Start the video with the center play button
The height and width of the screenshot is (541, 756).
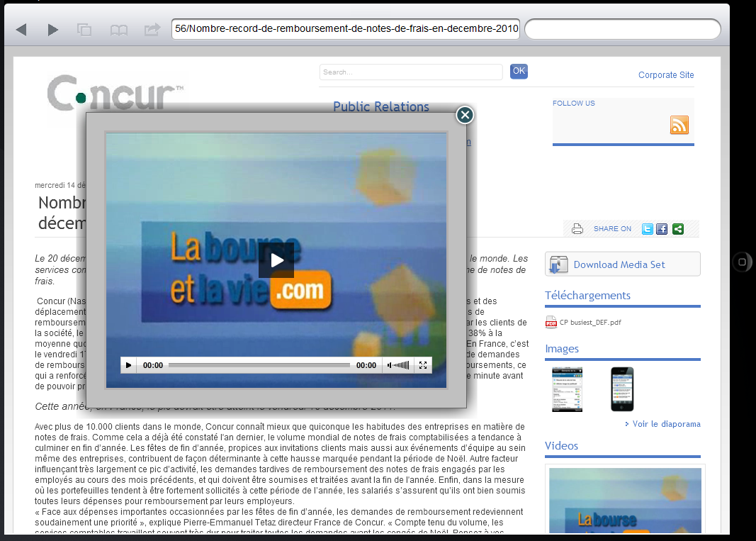point(276,260)
